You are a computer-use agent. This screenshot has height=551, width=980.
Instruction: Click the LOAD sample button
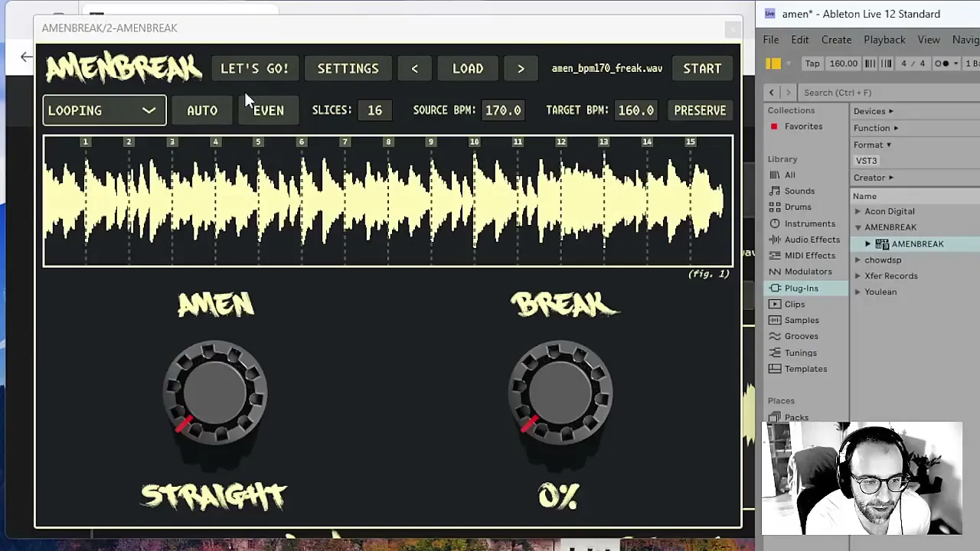(468, 69)
